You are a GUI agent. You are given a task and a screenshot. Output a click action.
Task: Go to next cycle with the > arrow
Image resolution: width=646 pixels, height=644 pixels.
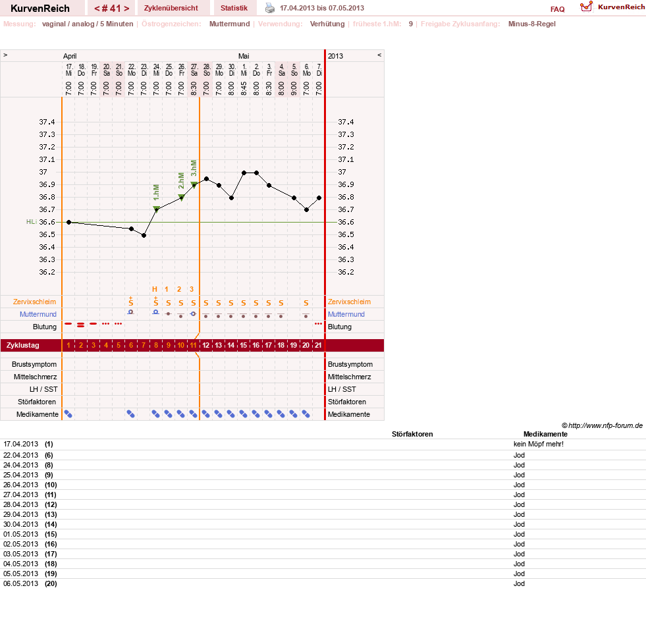(126, 9)
